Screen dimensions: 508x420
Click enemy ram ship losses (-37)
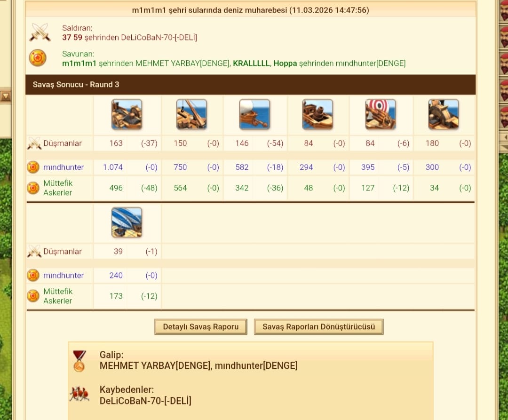pos(149,143)
